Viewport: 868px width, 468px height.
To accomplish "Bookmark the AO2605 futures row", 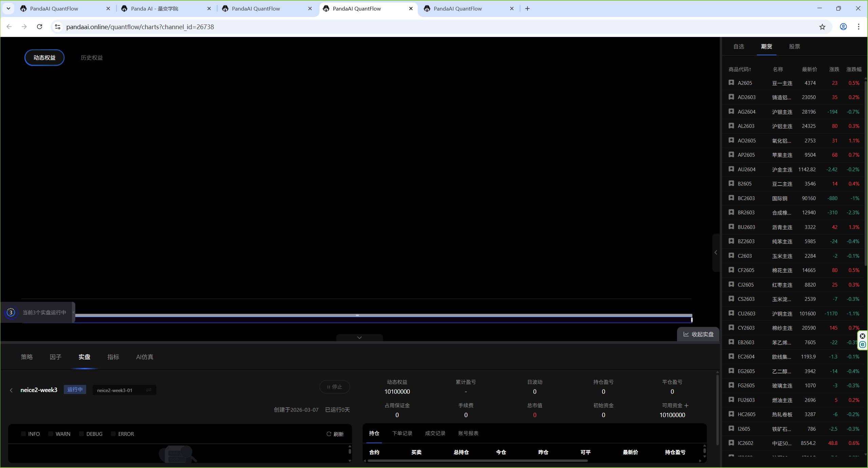I will pos(731,140).
